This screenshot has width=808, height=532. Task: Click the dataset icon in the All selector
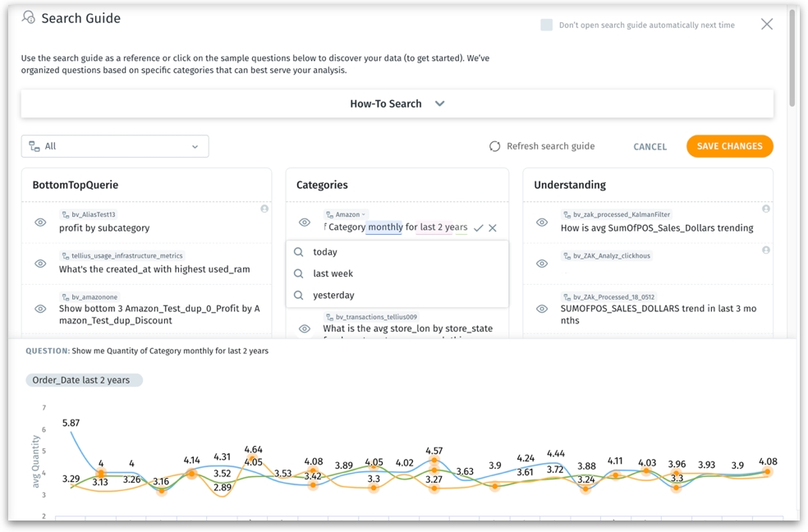[34, 146]
